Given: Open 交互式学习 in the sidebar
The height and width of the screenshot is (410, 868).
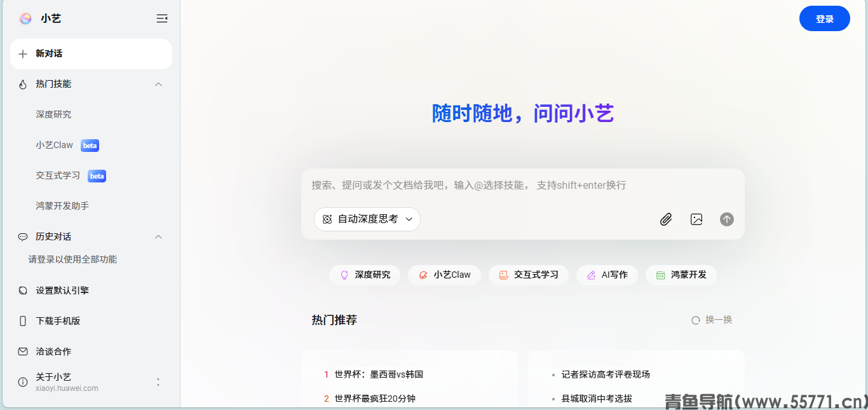Looking at the screenshot, I should (58, 175).
